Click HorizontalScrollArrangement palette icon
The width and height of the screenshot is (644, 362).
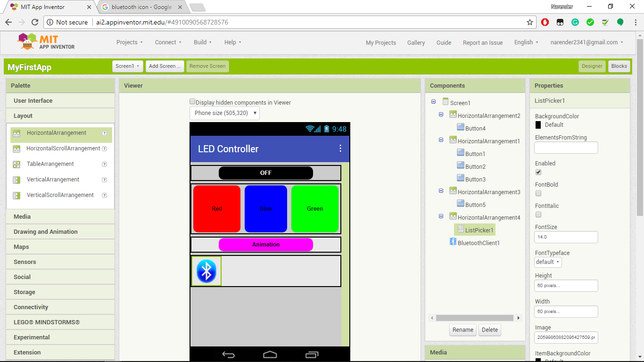click(x=17, y=149)
